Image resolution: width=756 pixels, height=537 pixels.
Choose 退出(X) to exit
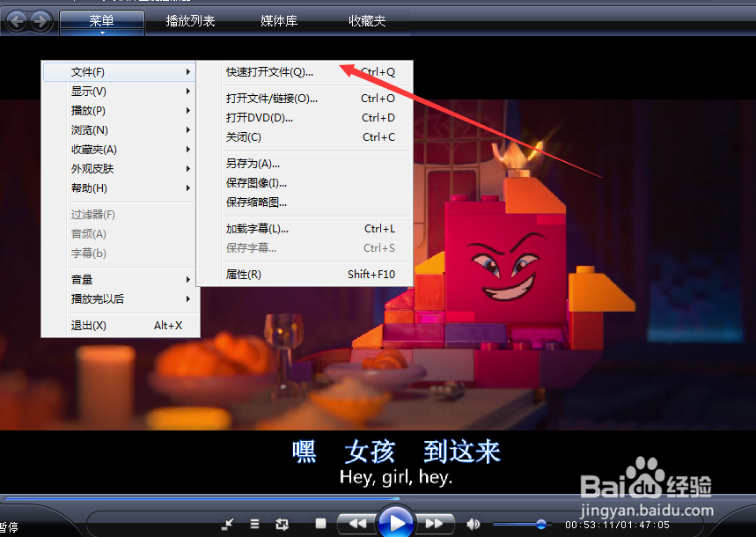(119, 325)
